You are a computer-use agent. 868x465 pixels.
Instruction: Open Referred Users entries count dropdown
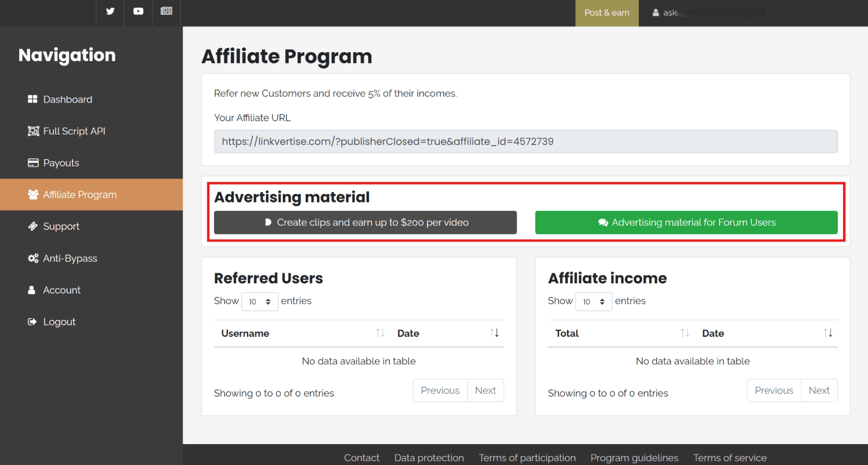coord(260,302)
